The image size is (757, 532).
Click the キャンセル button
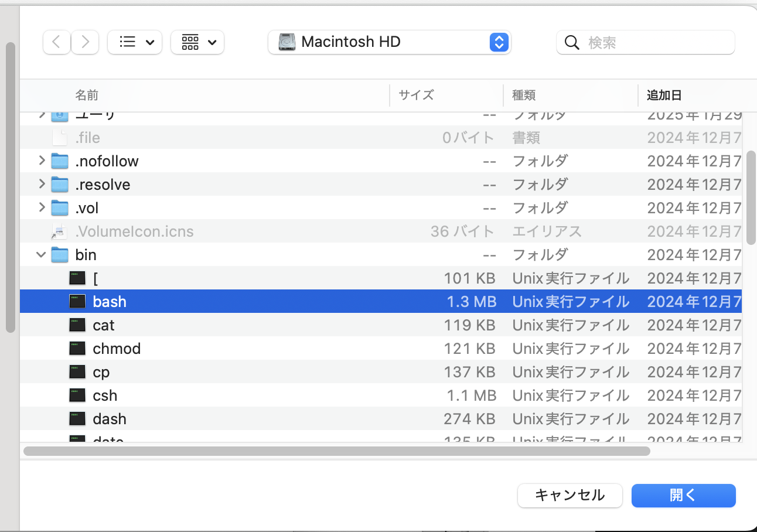(x=570, y=496)
